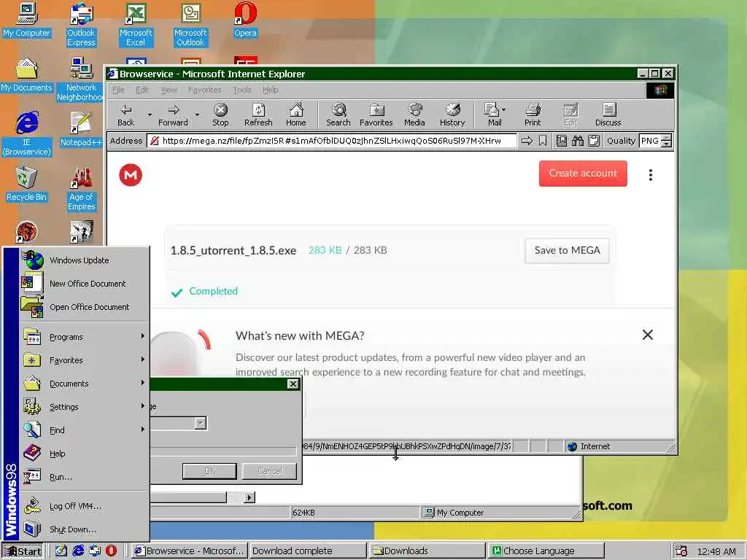The height and width of the screenshot is (560, 747).
Task: Open File menu in Internet Explorer
Action: click(x=118, y=90)
